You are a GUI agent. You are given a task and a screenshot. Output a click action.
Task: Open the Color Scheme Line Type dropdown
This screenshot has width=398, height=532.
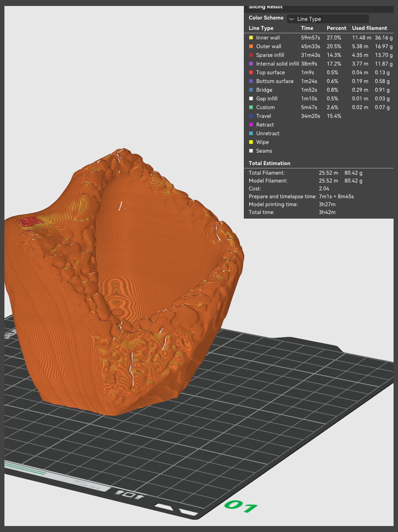(x=328, y=19)
